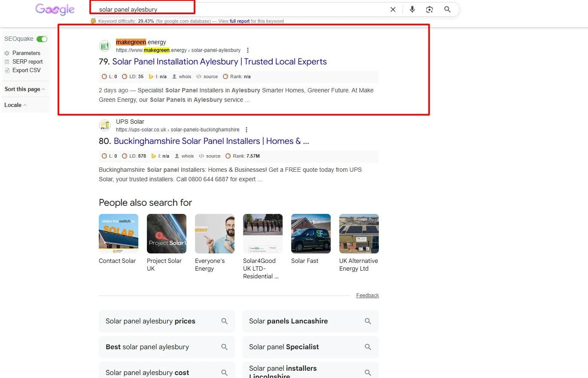The width and height of the screenshot is (588, 378).
Task: Open SEOquake Parameters gear icon
Action: 7,53
